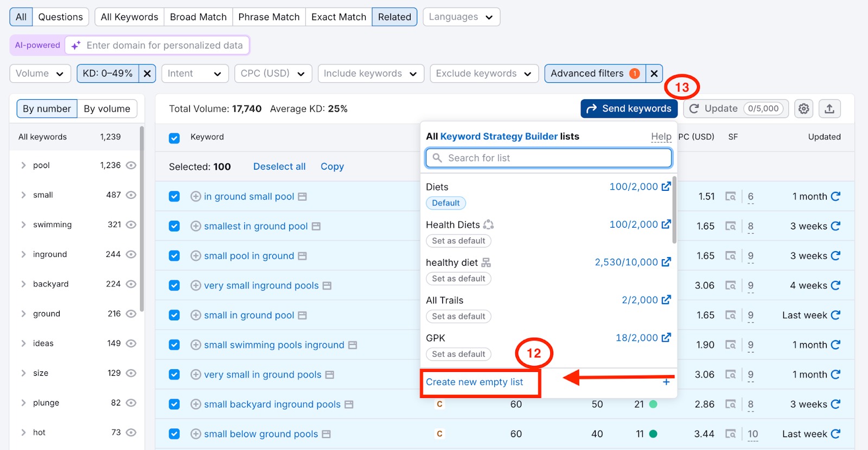
Task: Refresh the 'in ground small pool' row
Action: [x=835, y=196]
